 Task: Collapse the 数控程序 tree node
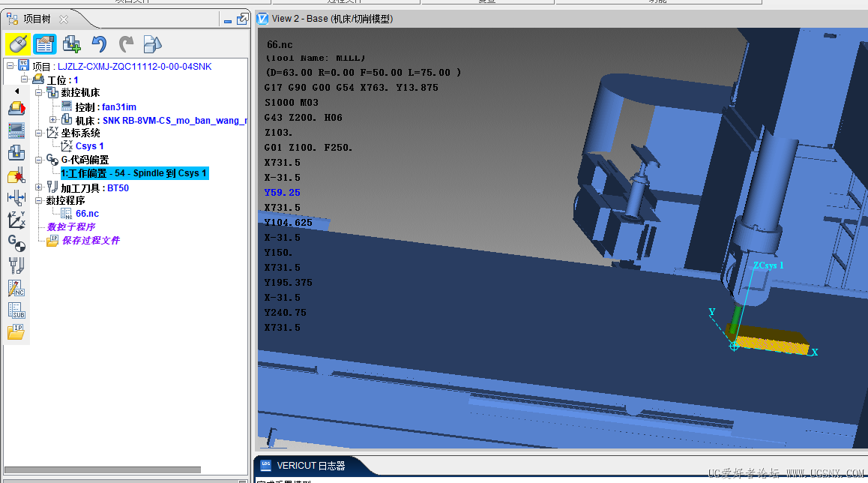coord(39,200)
